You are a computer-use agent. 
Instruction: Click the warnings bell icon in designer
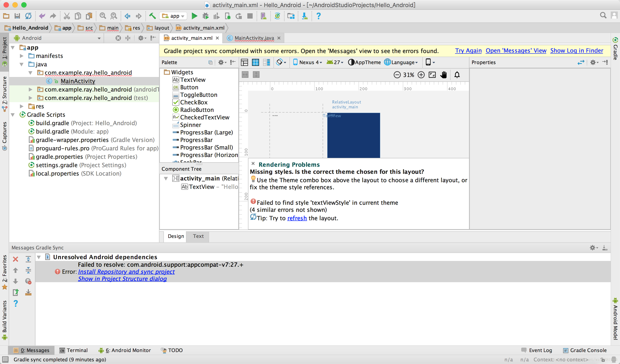(x=457, y=75)
